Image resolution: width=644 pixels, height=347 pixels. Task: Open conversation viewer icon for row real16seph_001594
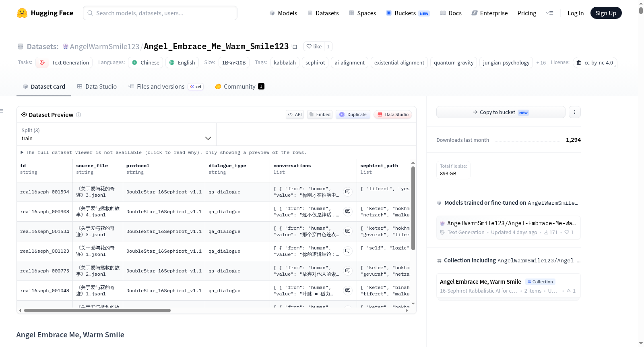pos(348,192)
